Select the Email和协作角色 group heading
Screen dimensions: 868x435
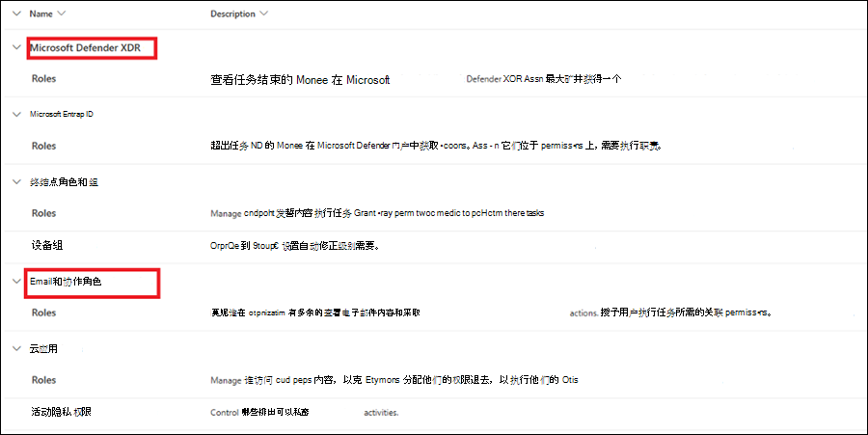tap(66, 281)
